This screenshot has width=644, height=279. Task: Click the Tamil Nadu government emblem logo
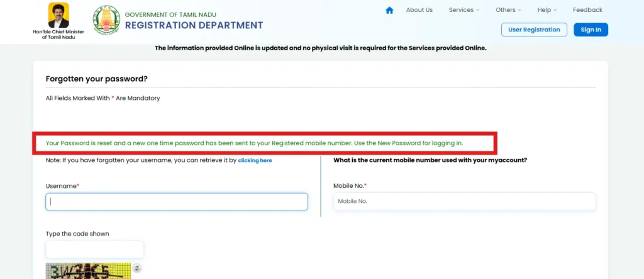107,19
